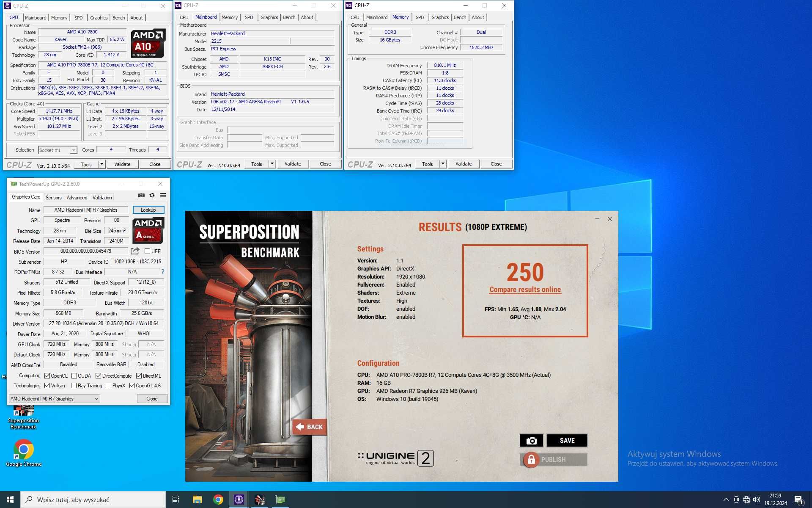Viewport: 812px width, 508px height.
Task: Click the GPU-Z title bar app icon
Action: 14,184
